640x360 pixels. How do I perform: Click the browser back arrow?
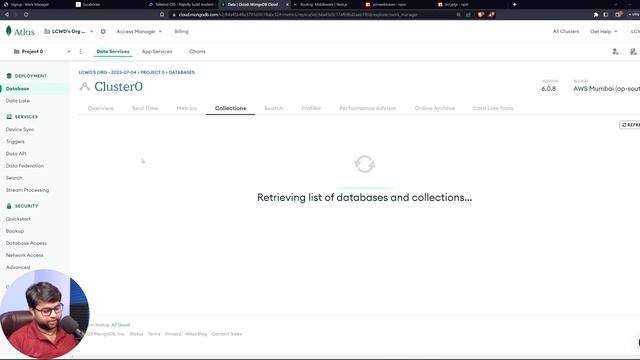coord(7,14)
